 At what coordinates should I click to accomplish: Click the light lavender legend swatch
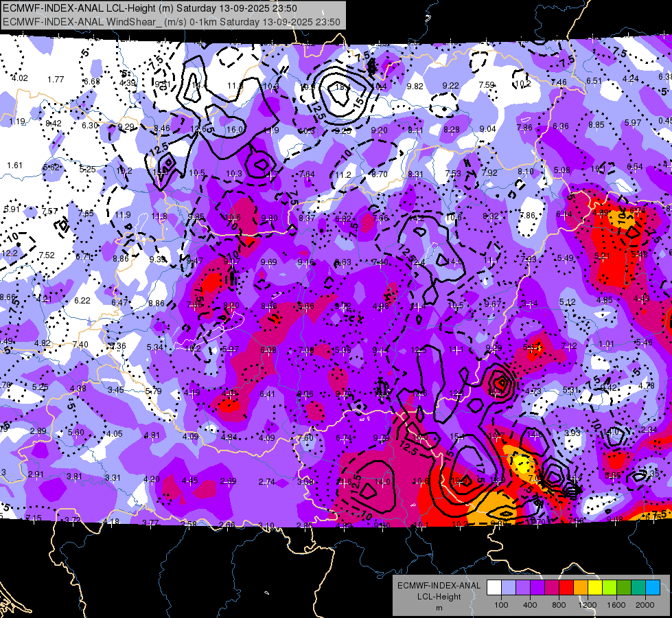[x=508, y=588]
